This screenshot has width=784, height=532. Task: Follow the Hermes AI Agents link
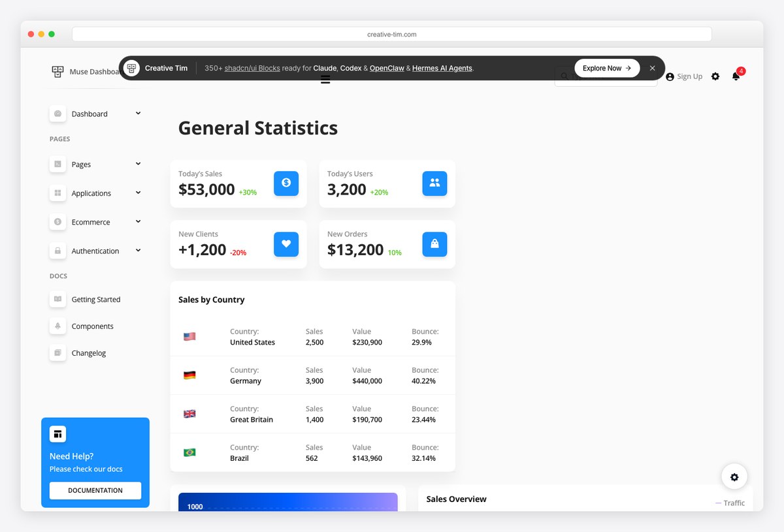(x=442, y=68)
